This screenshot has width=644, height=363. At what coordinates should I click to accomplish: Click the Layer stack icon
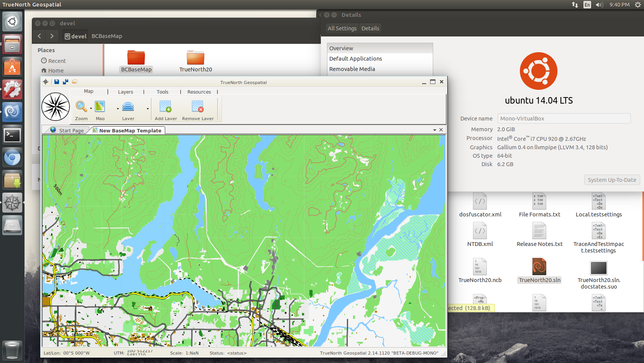click(x=128, y=106)
